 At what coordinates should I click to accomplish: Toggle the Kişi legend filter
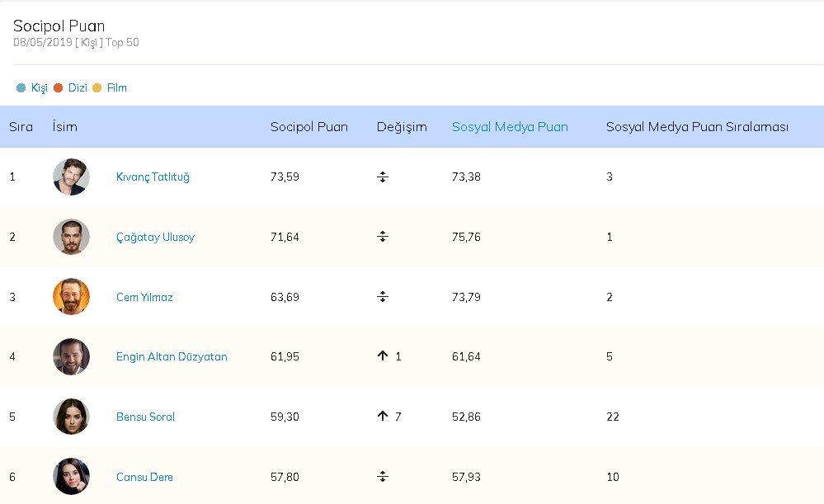coord(32,87)
